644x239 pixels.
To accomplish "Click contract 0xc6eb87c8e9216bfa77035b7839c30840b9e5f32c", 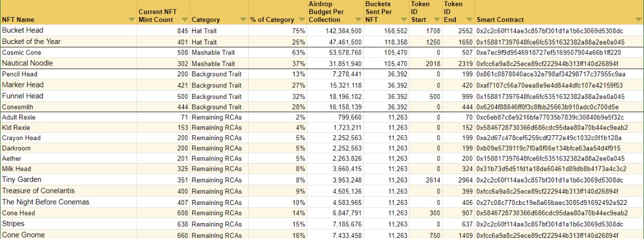I will pos(550,117).
